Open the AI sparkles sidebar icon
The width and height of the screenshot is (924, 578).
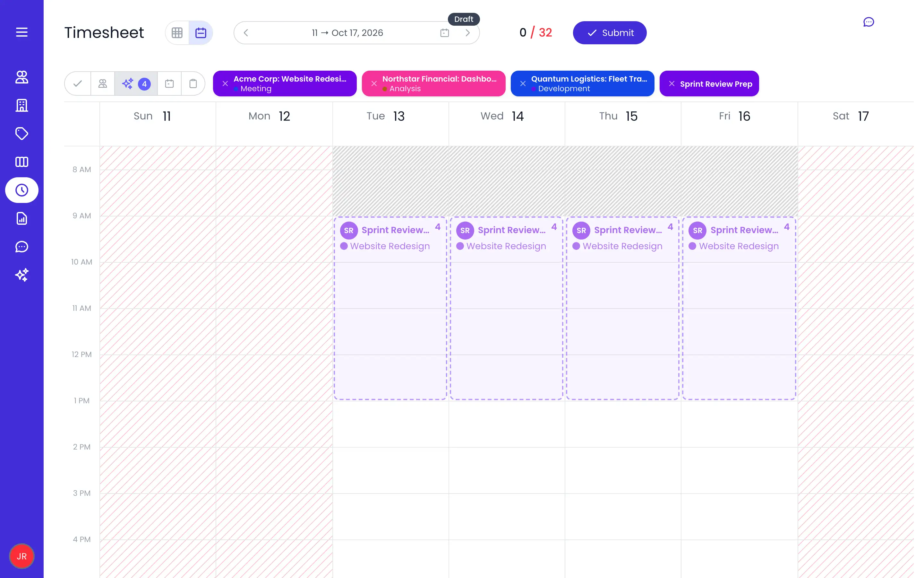(22, 275)
